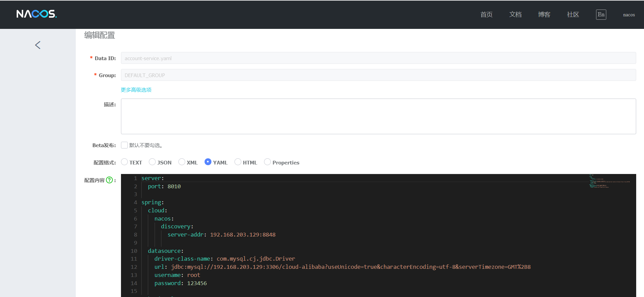
Task: Select the XML format radio button
Action: 182,162
